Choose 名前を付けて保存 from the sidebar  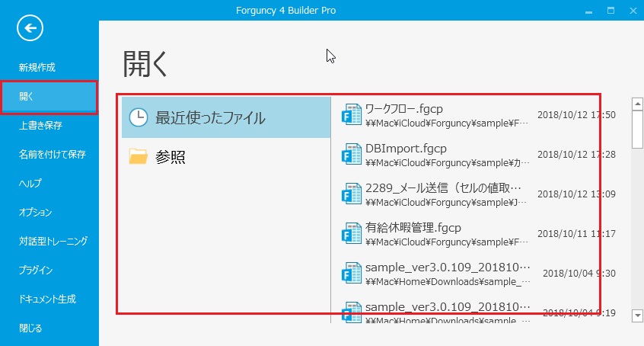[53, 155]
